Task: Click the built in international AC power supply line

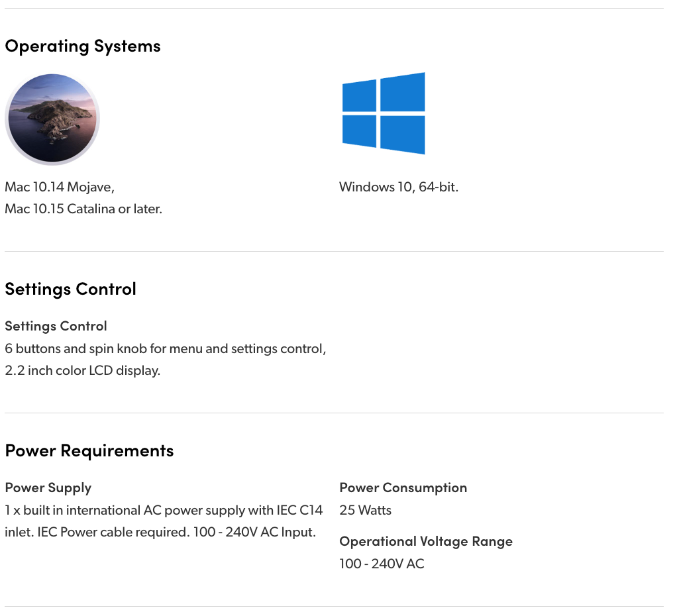Action: (164, 511)
